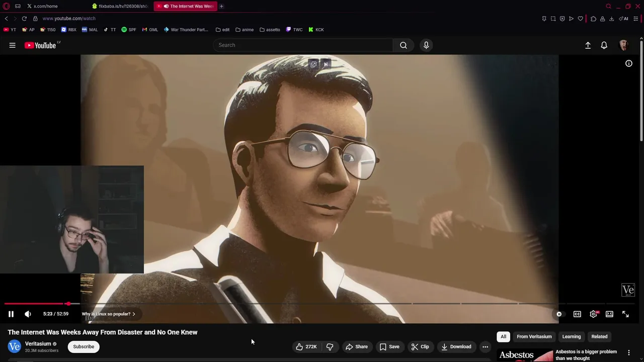The width and height of the screenshot is (644, 362).
Task: Open the extensions cube icon
Action: (593, 19)
